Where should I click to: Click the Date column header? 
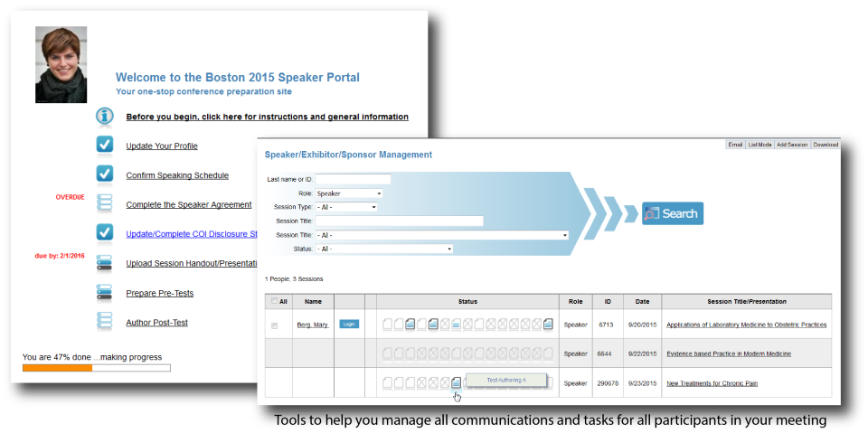click(x=642, y=302)
